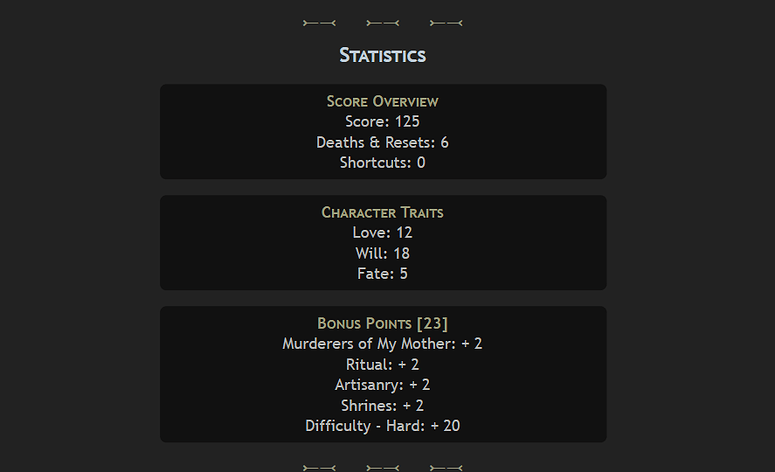This screenshot has width=775, height=472.
Task: Select the Will: 18 trait
Action: click(383, 254)
